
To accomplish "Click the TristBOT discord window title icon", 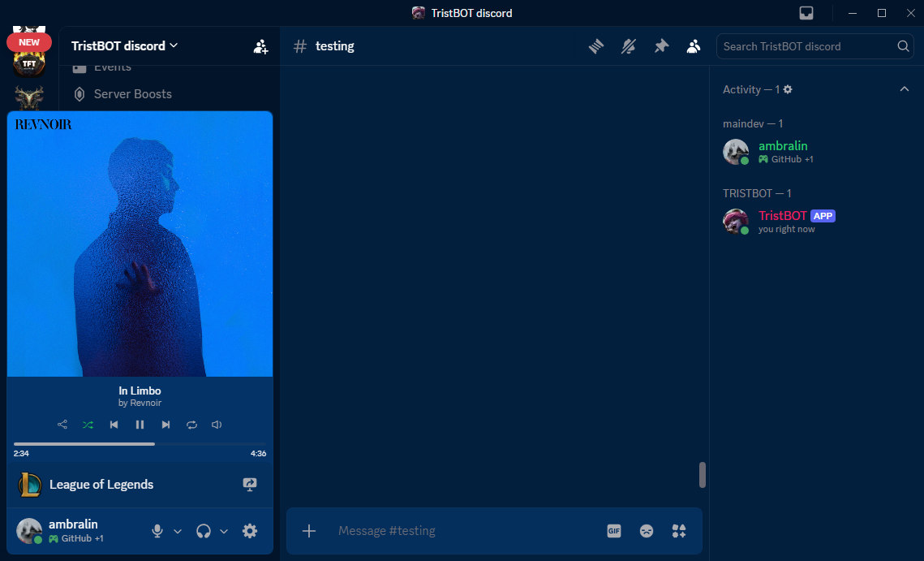I will (x=419, y=13).
